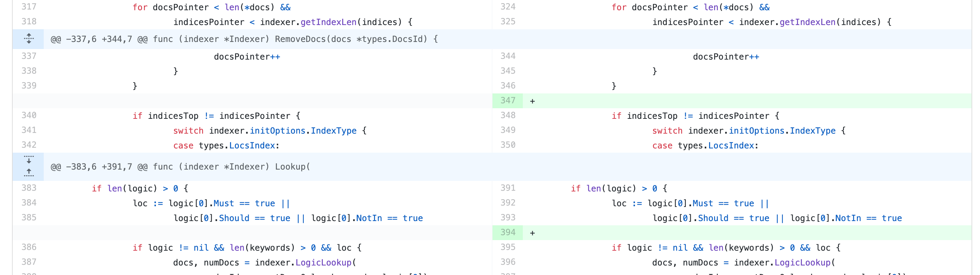Click the plus marker on line 347
This screenshot has height=275, width=980.
click(532, 101)
